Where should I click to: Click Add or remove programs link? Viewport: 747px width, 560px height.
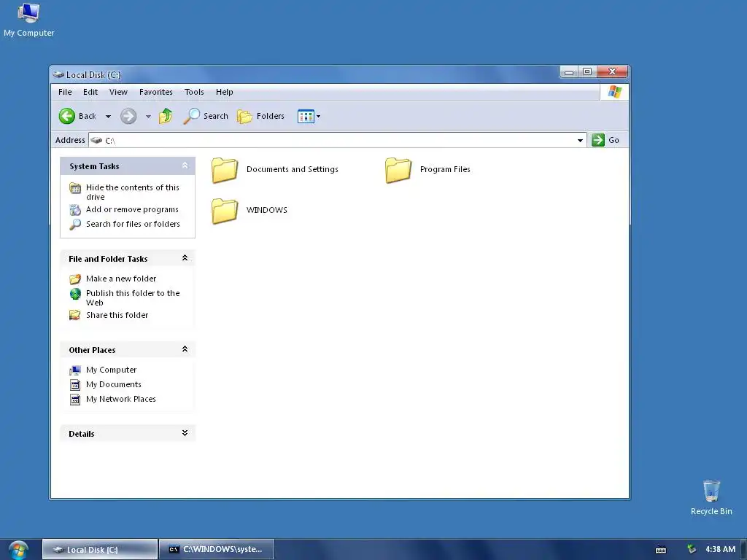(133, 209)
